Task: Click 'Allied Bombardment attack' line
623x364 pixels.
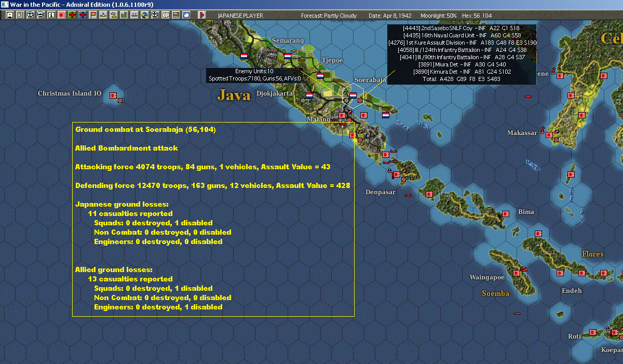Action: 127,148
